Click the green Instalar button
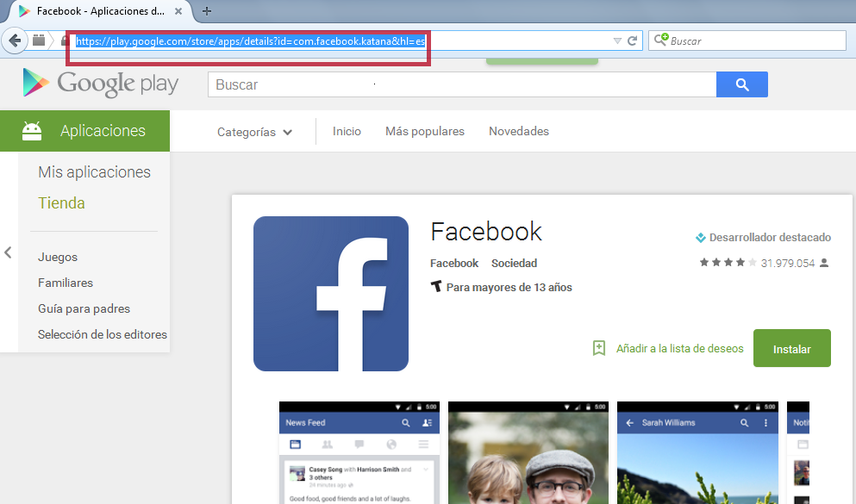The width and height of the screenshot is (856, 504). tap(791, 348)
